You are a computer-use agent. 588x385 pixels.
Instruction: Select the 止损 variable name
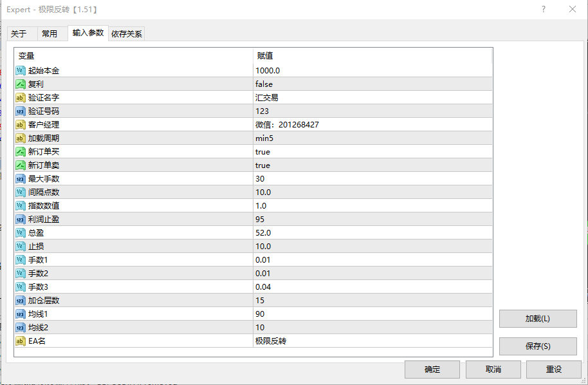click(x=36, y=246)
